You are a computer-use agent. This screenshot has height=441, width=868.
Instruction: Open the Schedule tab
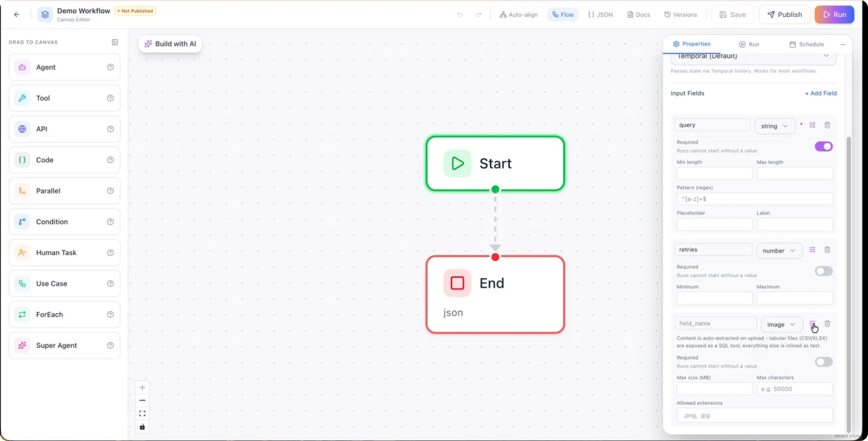(x=807, y=44)
